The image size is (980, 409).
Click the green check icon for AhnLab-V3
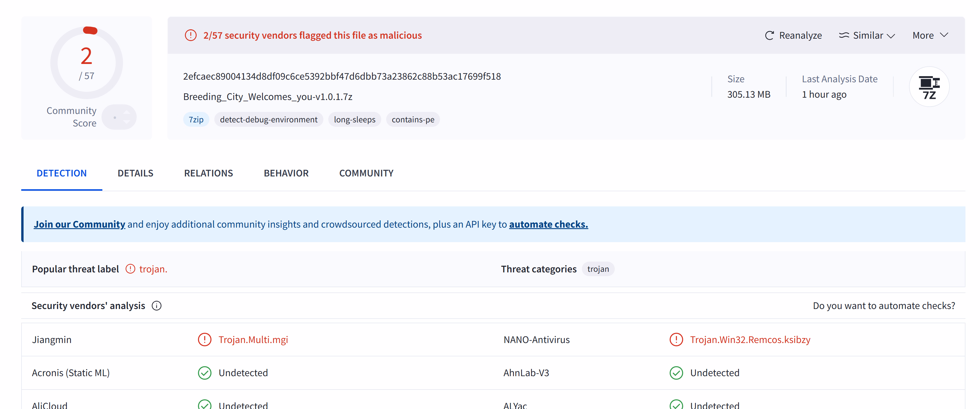[x=676, y=373]
